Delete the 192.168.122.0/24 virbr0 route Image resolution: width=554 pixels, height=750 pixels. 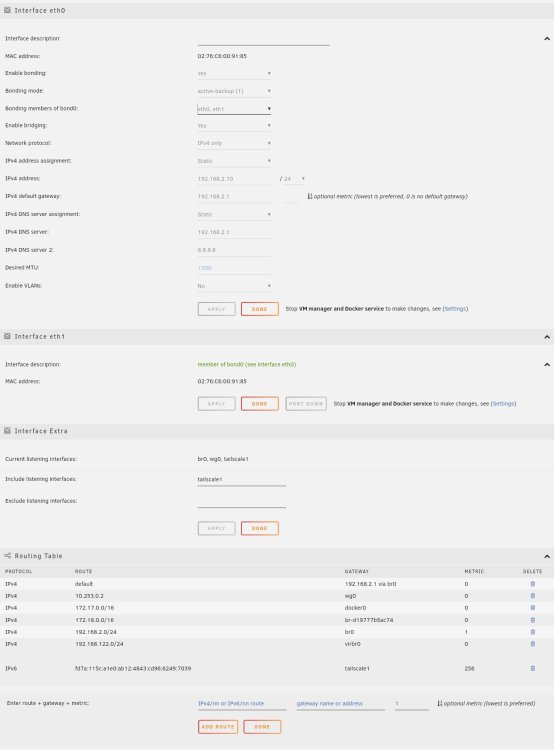coord(532,644)
